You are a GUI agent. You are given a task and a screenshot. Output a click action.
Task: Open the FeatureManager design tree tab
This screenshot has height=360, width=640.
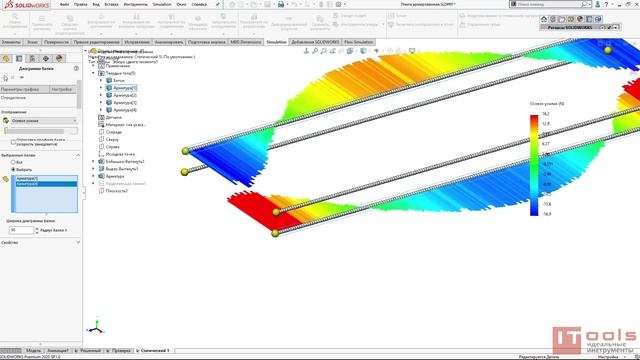pyautogui.click(x=6, y=59)
